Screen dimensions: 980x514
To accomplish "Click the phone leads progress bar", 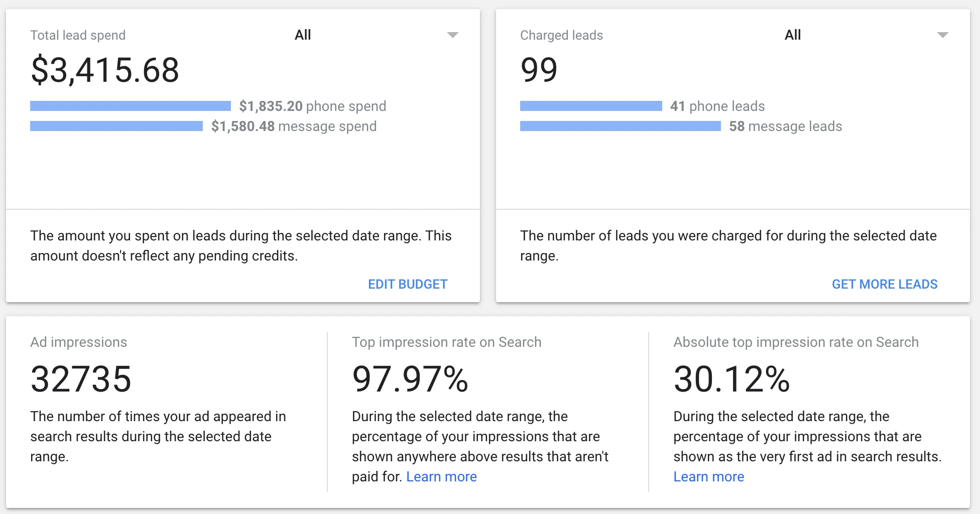I will 591,106.
